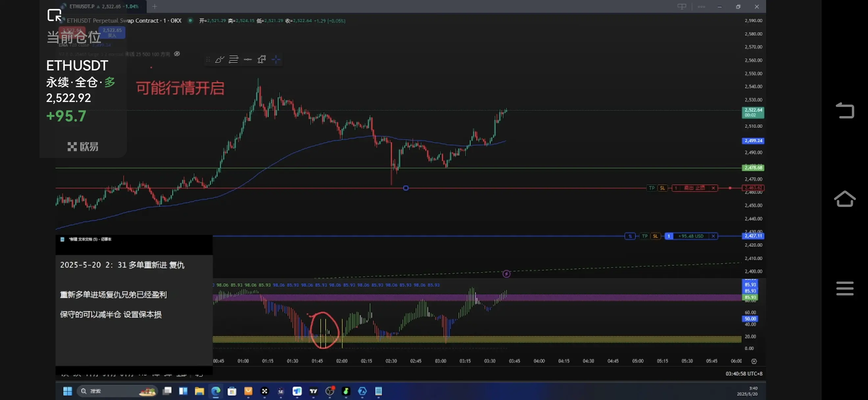Open the OKX app in taskbar
This screenshot has width=868, height=400.
265,391
